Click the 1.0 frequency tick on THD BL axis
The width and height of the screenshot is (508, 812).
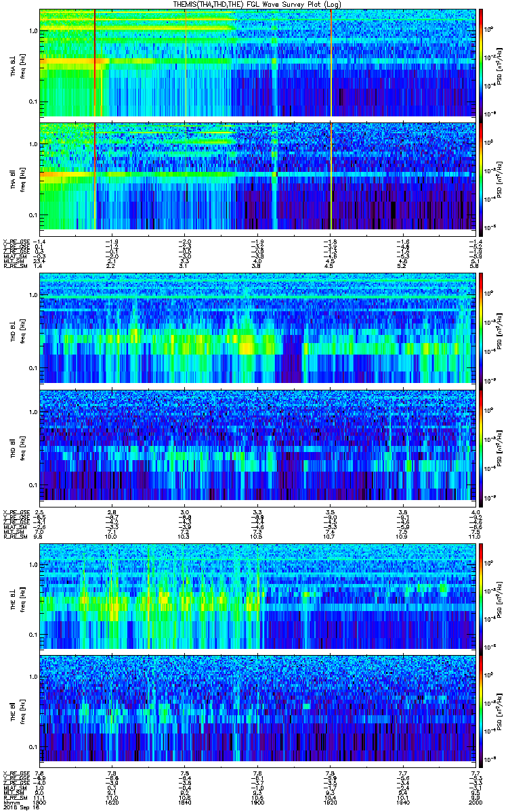click(x=33, y=296)
